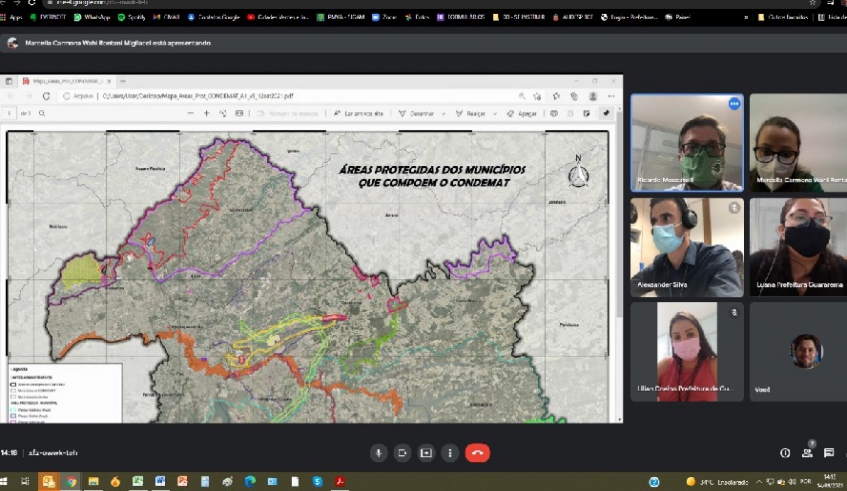Zoom in the PDF with the plus button
Screen dimensions: 847x491
pos(206,113)
